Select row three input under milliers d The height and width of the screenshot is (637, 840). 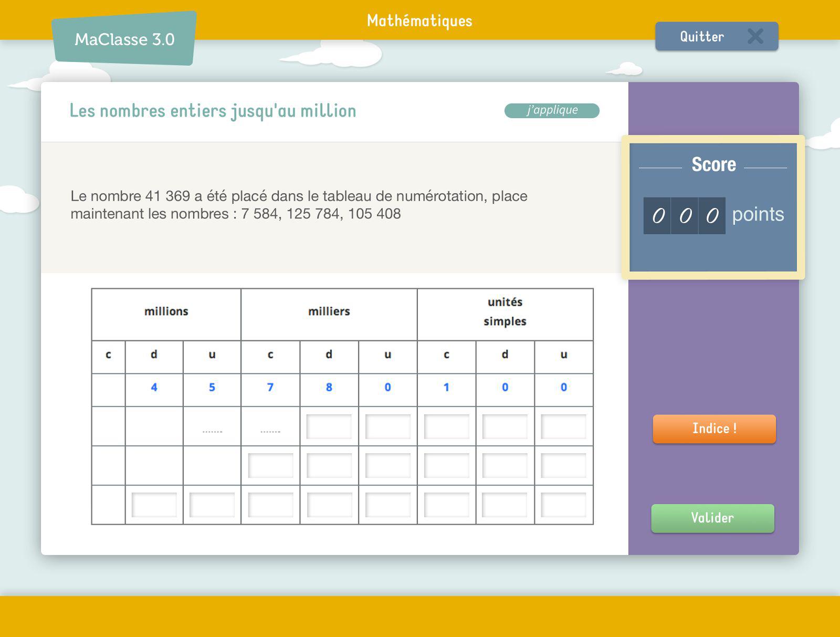329,466
